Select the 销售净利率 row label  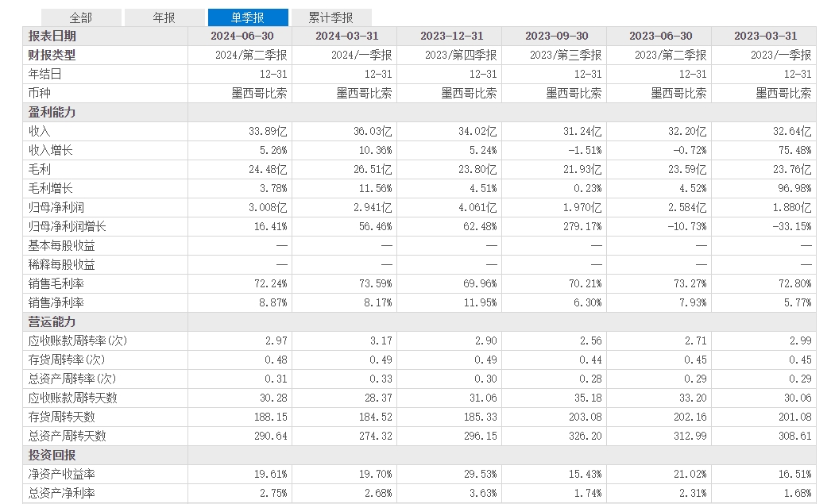click(56, 303)
